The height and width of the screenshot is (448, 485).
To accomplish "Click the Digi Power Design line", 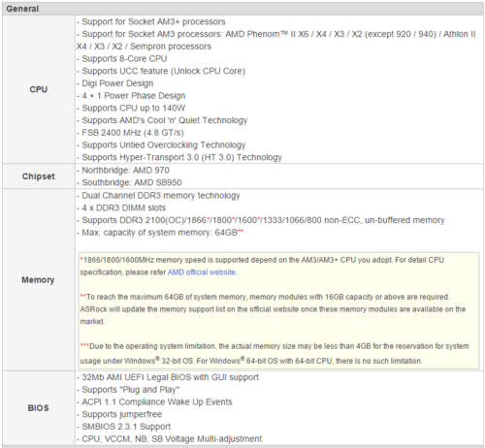I will click(x=115, y=83).
